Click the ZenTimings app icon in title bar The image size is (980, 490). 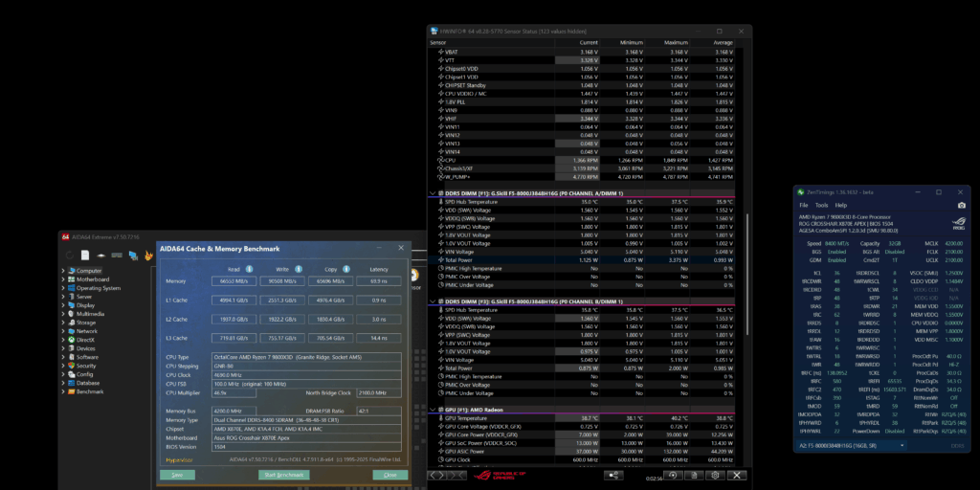click(x=801, y=191)
